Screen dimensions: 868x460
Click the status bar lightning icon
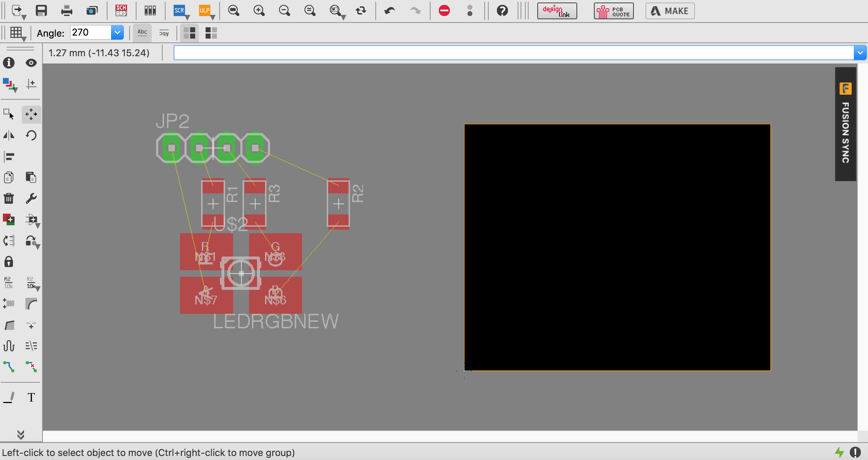[839, 452]
